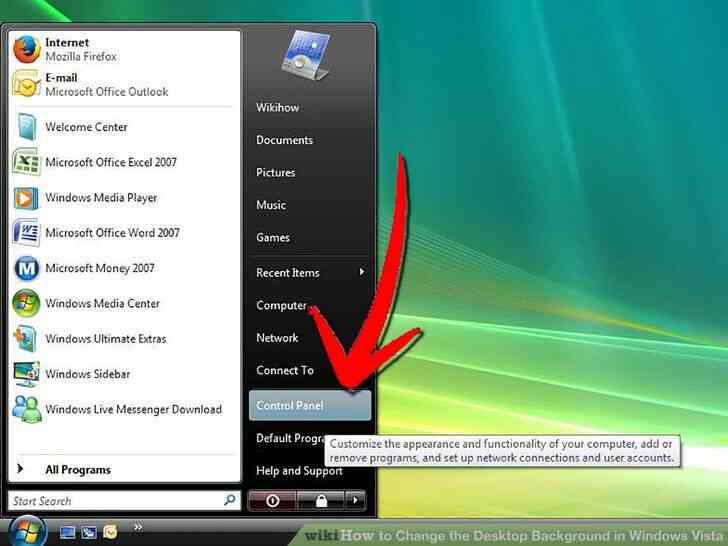Click Show Desktop quick launch icon
The image size is (728, 546).
tap(67, 533)
